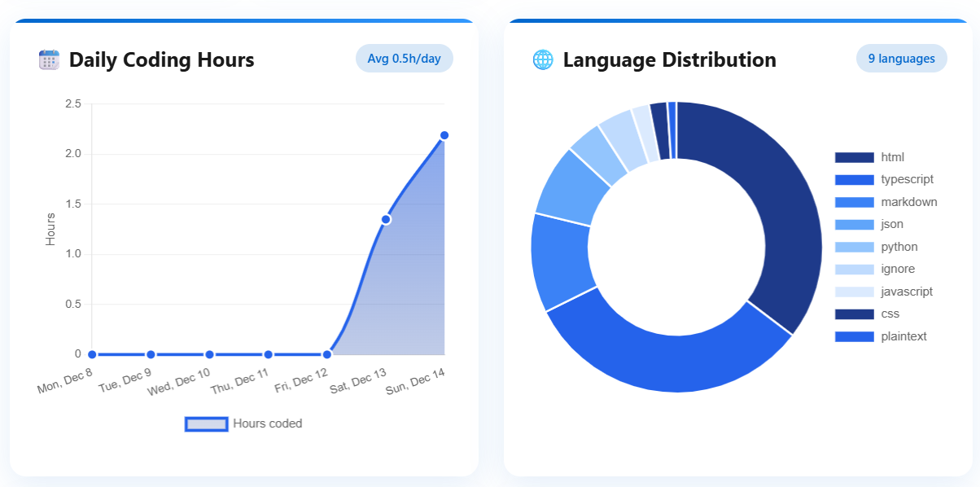Toggle python in the donut legend
Image resolution: width=980 pixels, height=487 pixels.
coord(877,247)
